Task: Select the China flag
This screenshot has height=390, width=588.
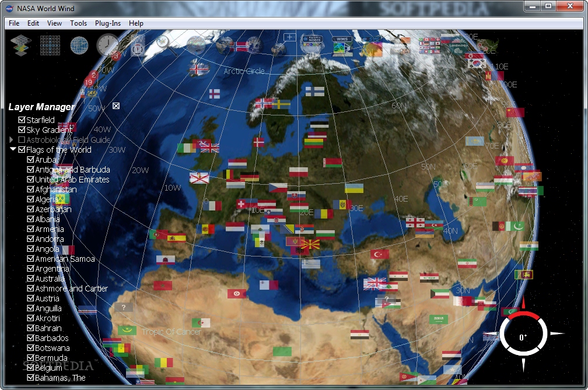Action: tap(515, 113)
